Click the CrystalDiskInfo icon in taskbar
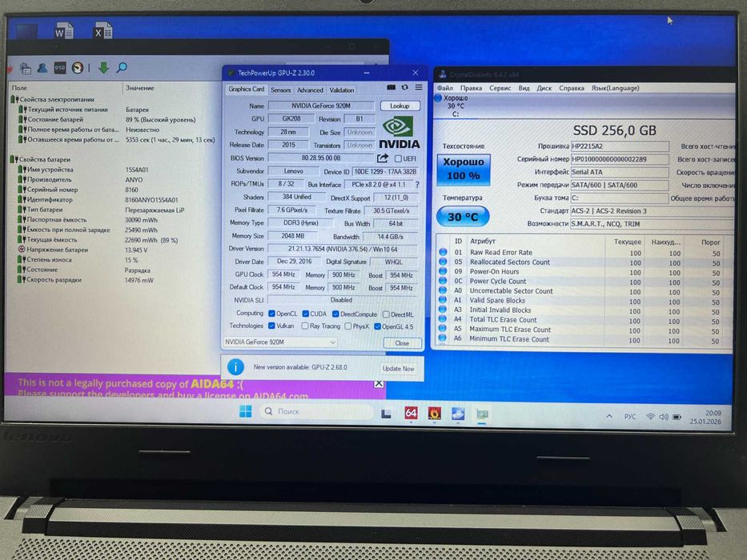747x560 pixels. click(x=458, y=414)
